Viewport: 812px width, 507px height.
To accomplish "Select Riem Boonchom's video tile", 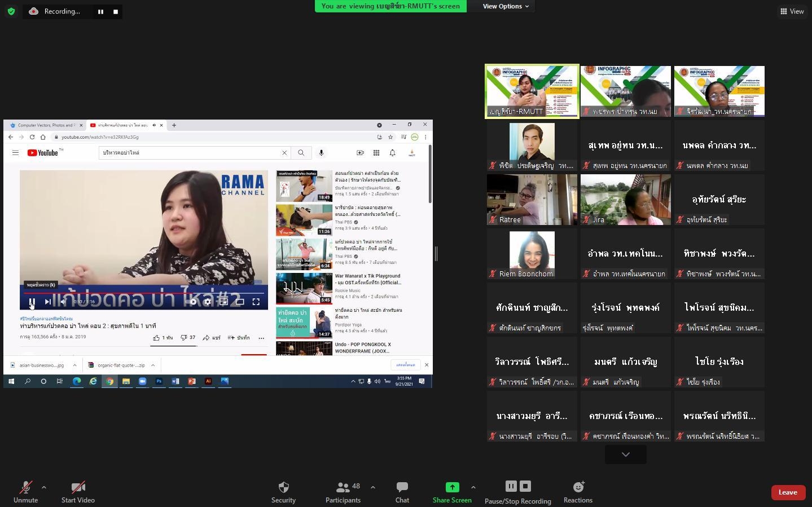I will point(532,253).
